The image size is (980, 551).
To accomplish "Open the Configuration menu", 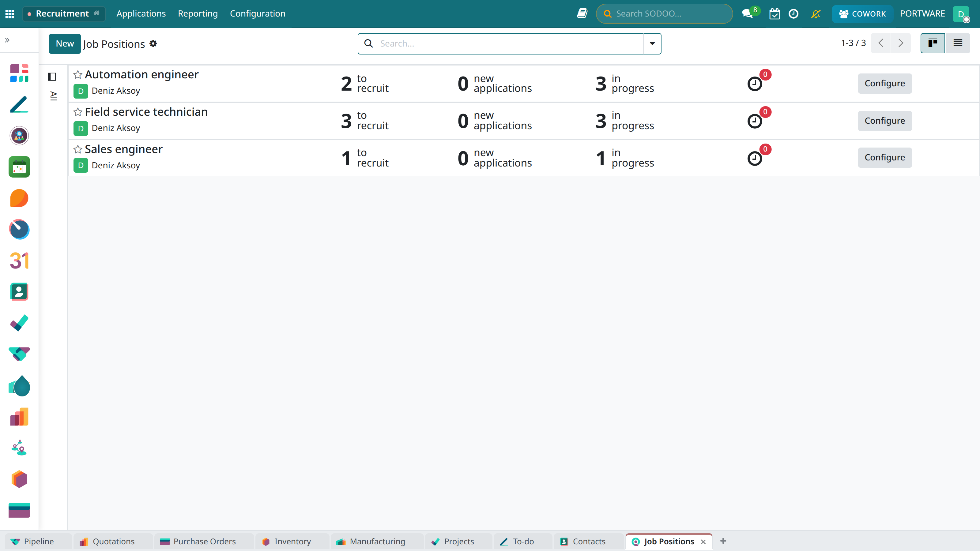I will [258, 14].
